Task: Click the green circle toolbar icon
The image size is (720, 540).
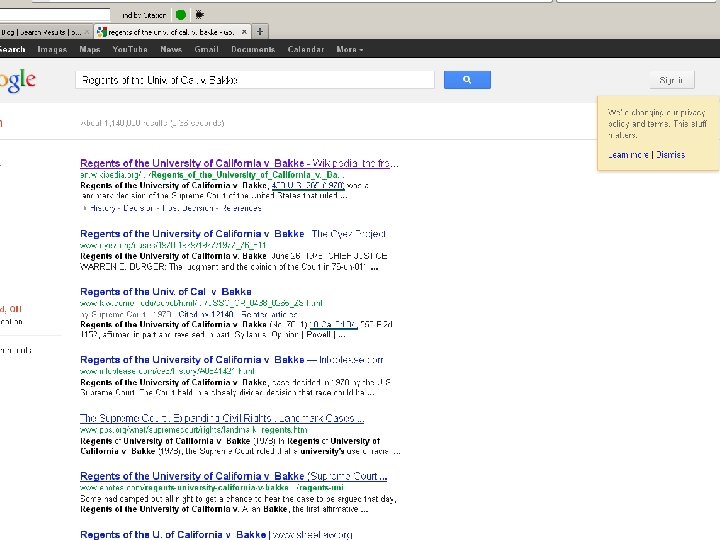Action: [181, 15]
